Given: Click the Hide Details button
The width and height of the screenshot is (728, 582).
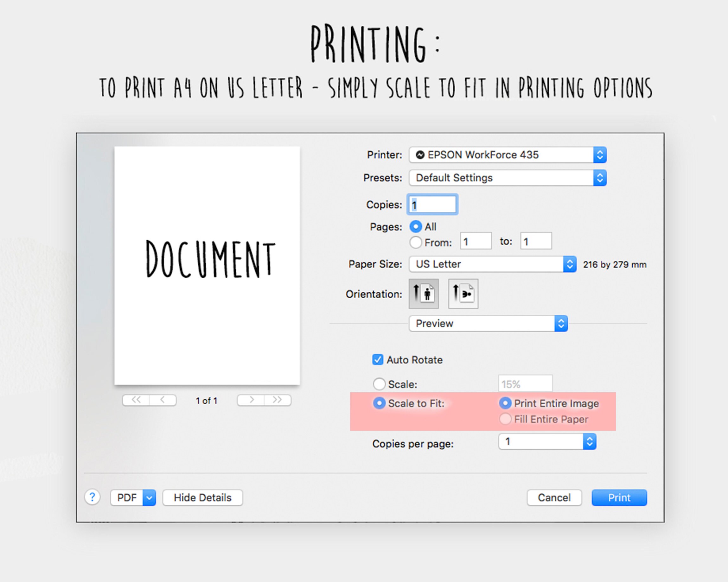Looking at the screenshot, I should [203, 497].
